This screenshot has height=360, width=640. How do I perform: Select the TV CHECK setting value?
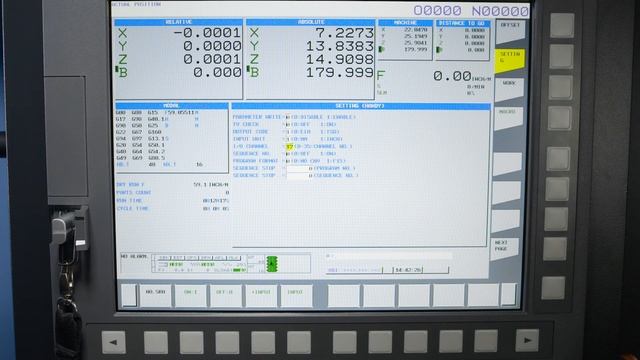point(288,124)
